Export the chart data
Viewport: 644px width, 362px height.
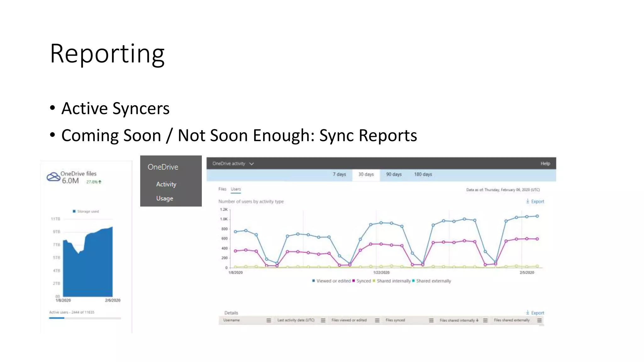(535, 201)
